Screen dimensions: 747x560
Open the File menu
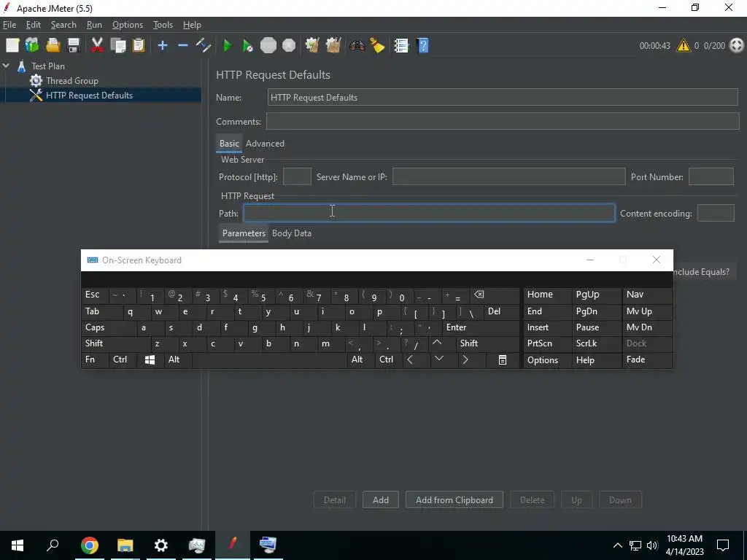pos(9,25)
